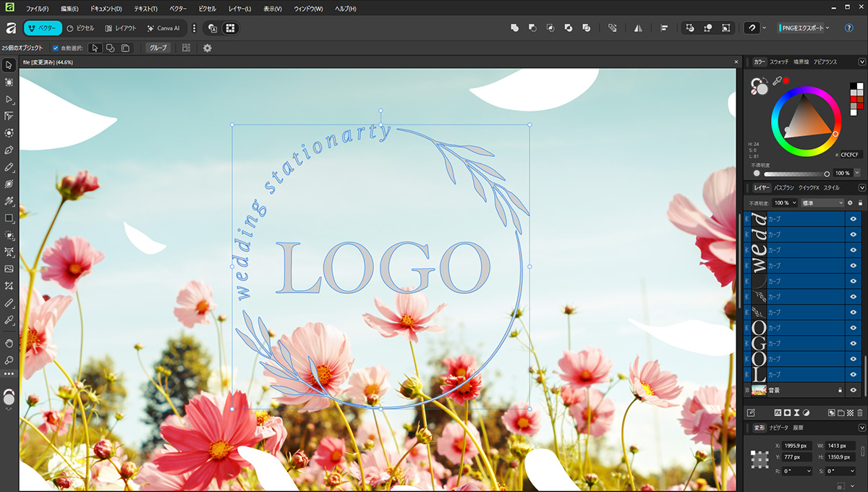The image size is (868, 492).
Task: Select the Pen tool in left toolbar
Action: pos(9,150)
